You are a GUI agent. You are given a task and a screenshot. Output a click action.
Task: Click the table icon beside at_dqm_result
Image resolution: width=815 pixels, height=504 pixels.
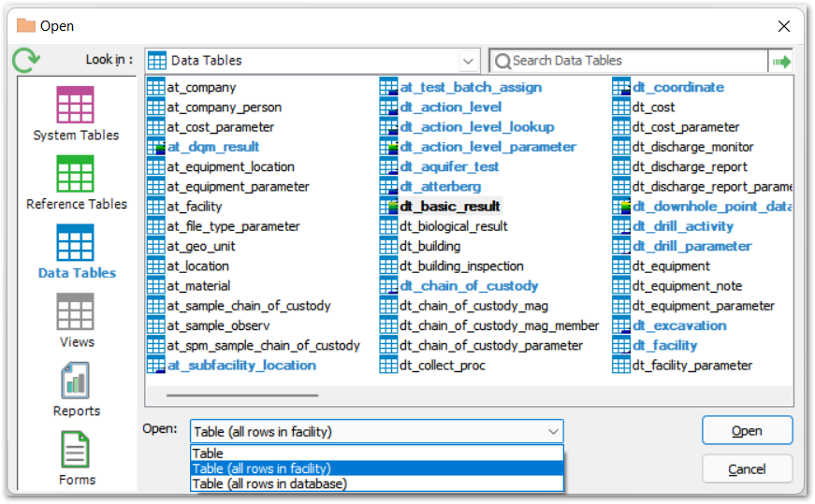tap(155, 147)
